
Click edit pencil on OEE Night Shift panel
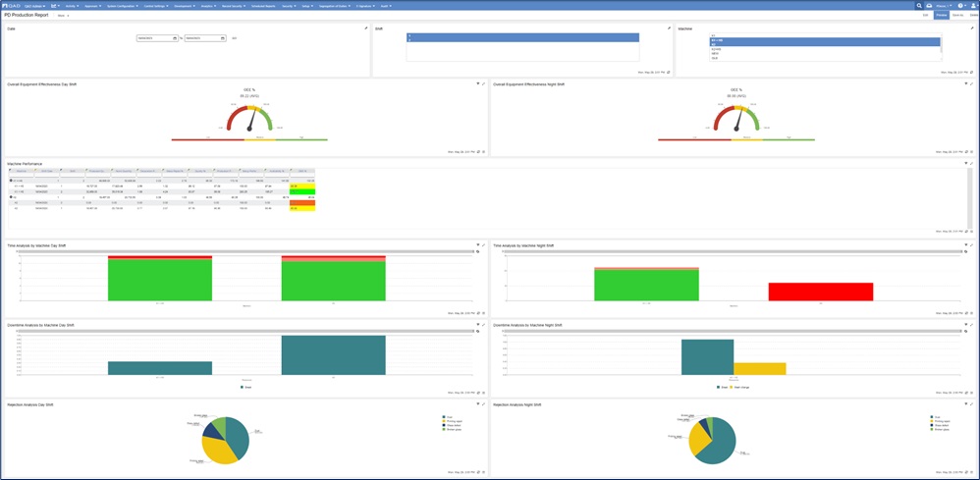tap(971, 83)
